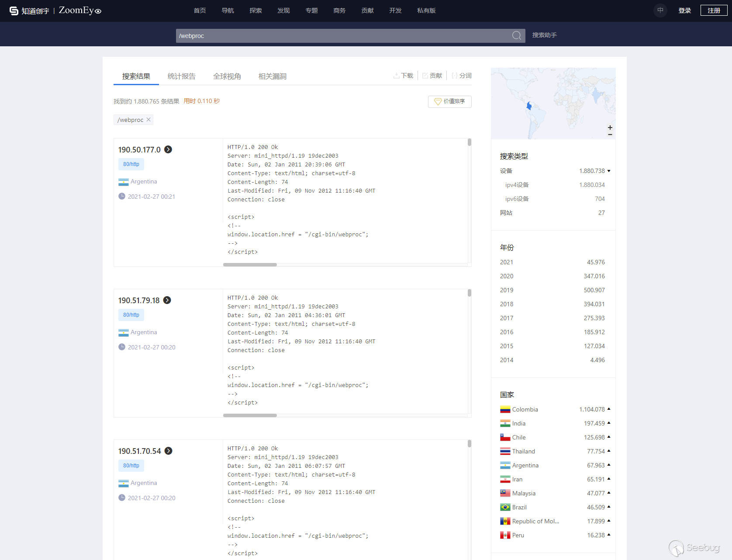Click the search magnifier icon
This screenshot has height=560, width=732.
[517, 36]
